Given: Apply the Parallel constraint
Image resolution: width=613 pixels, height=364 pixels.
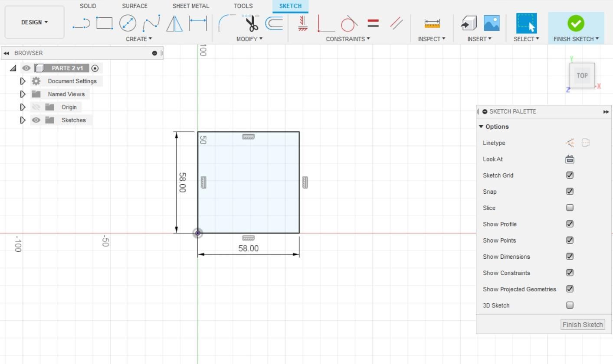Looking at the screenshot, I should pyautogui.click(x=396, y=23).
